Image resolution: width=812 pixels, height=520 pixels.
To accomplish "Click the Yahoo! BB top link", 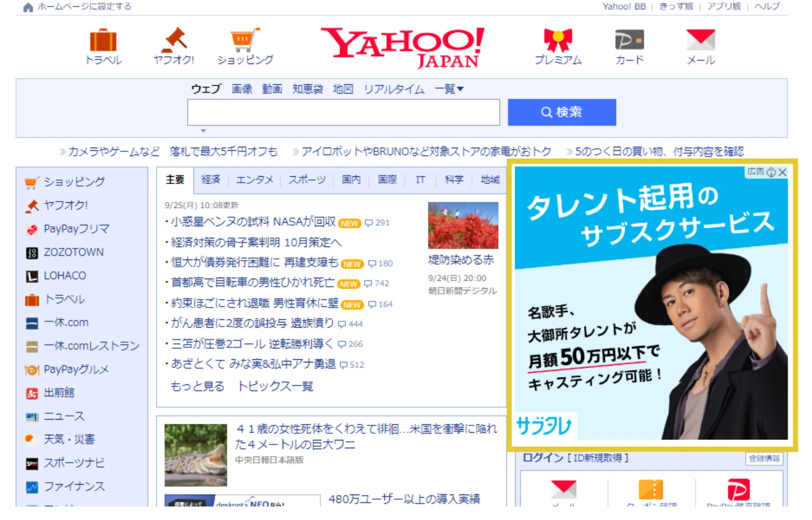I will [624, 6].
